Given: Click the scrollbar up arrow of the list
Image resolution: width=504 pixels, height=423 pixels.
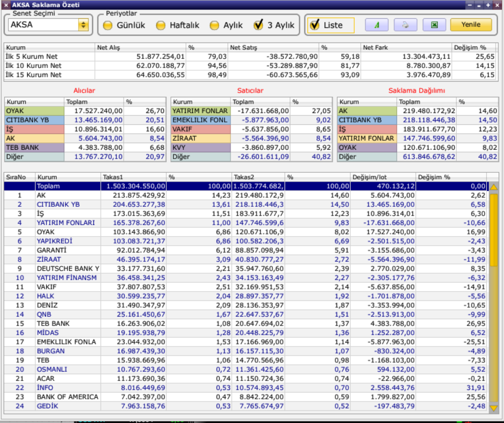Looking at the screenshot, I should tap(494, 186).
